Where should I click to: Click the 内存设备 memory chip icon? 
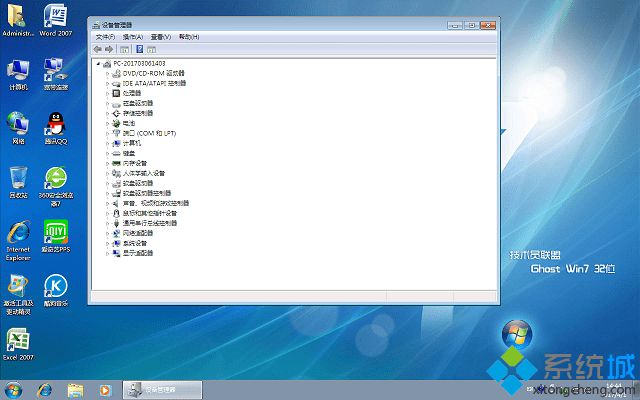[116, 163]
